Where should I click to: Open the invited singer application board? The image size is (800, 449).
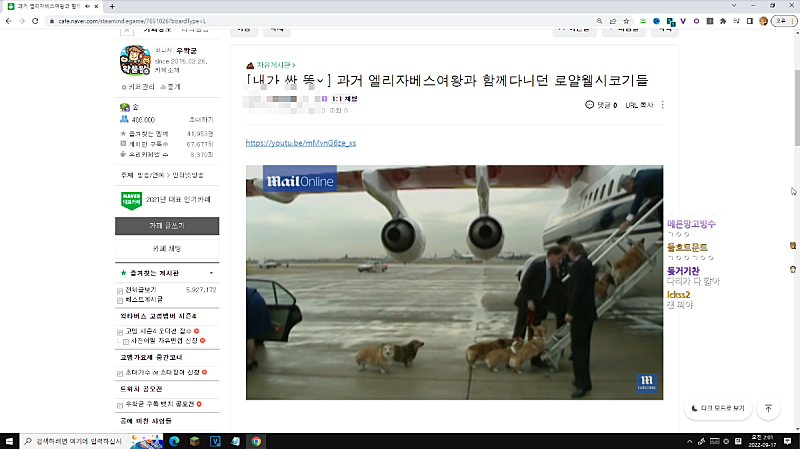coord(163,372)
